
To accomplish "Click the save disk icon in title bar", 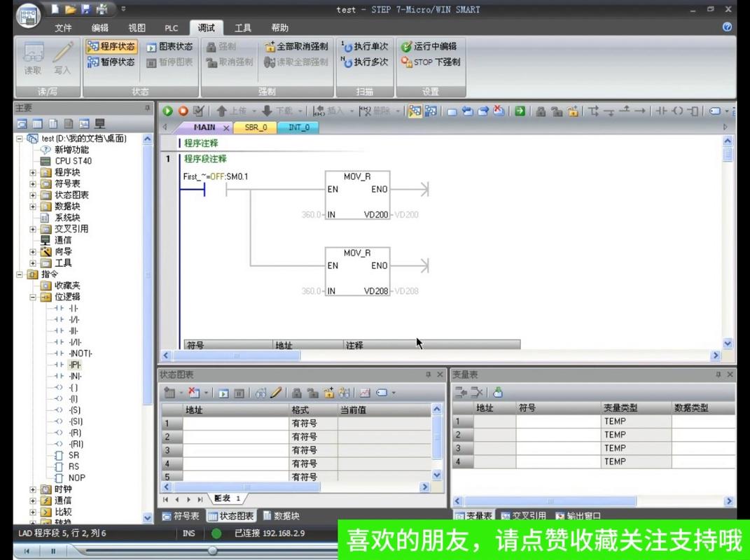I will [x=85, y=9].
